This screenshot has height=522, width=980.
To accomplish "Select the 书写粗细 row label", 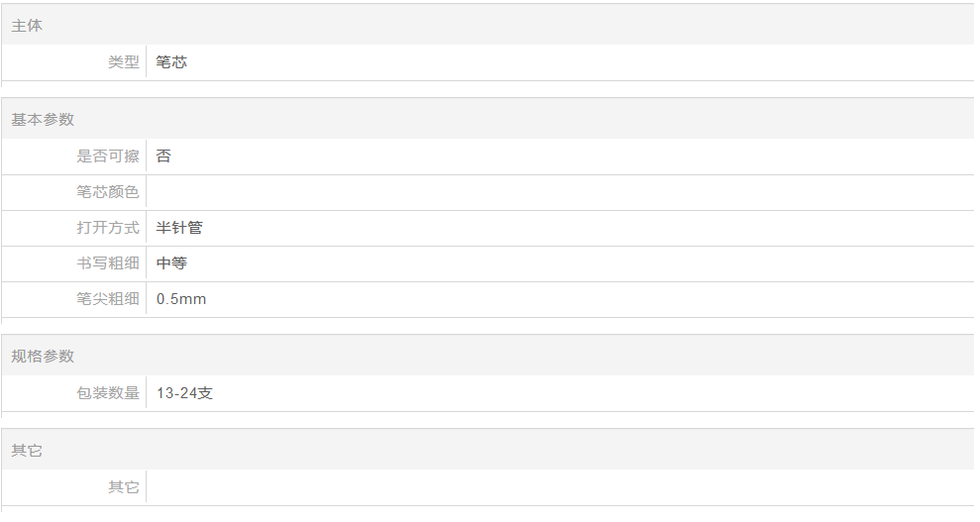I will (x=108, y=263).
